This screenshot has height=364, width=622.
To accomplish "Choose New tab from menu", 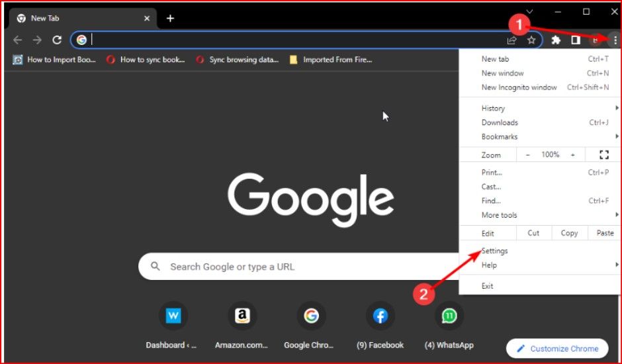I will [539, 59].
